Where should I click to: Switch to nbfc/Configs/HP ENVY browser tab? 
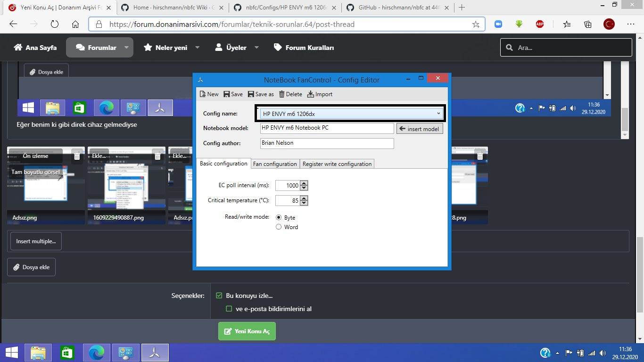tap(284, 8)
